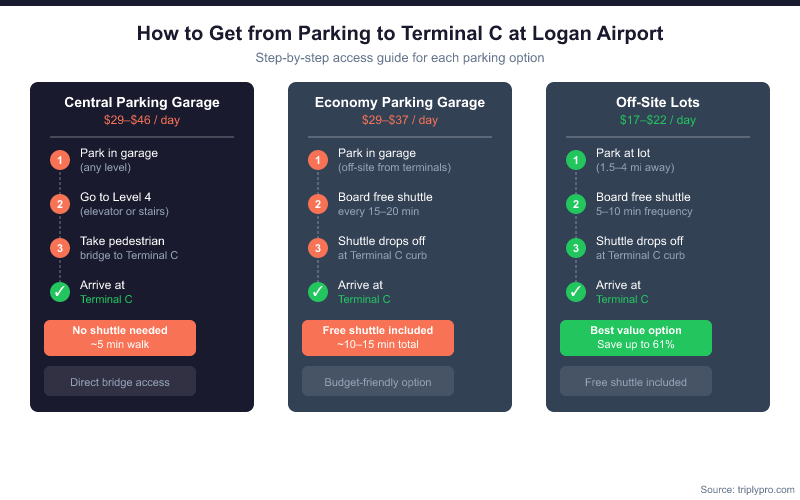Screen dimensions: 800x500
Task: Click the $17–$22 / day price text
Action: click(x=658, y=120)
